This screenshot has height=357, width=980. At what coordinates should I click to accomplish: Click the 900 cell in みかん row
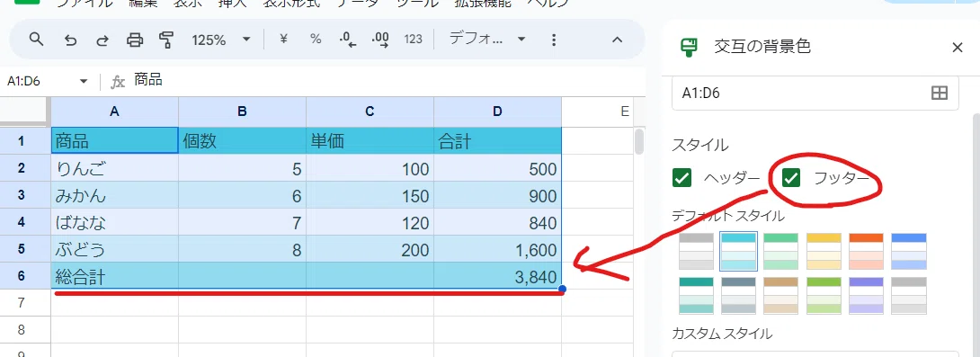point(497,195)
